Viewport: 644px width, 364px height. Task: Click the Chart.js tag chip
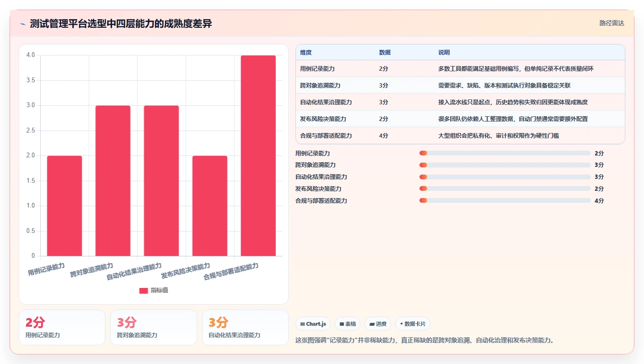pyautogui.click(x=313, y=324)
